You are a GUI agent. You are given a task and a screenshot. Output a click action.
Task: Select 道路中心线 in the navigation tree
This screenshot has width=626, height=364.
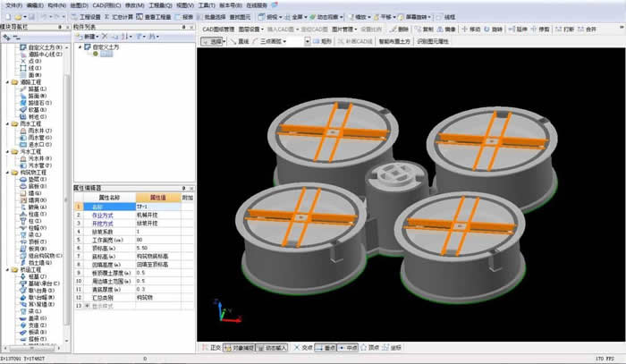45,54
